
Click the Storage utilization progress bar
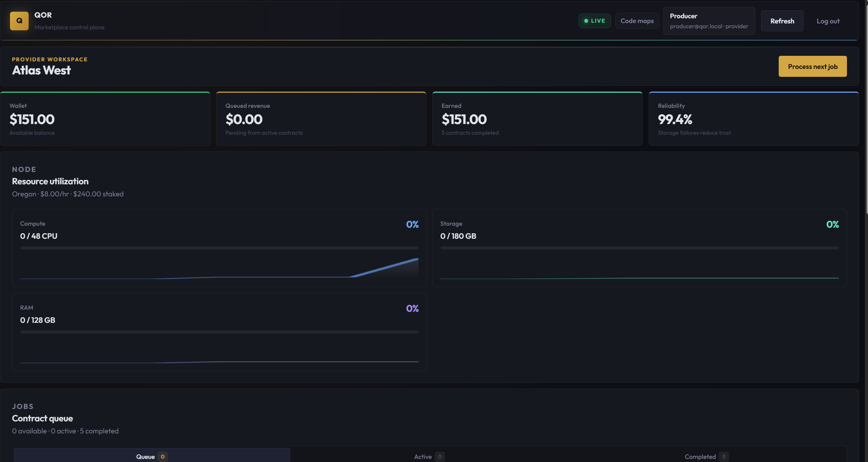(x=639, y=248)
